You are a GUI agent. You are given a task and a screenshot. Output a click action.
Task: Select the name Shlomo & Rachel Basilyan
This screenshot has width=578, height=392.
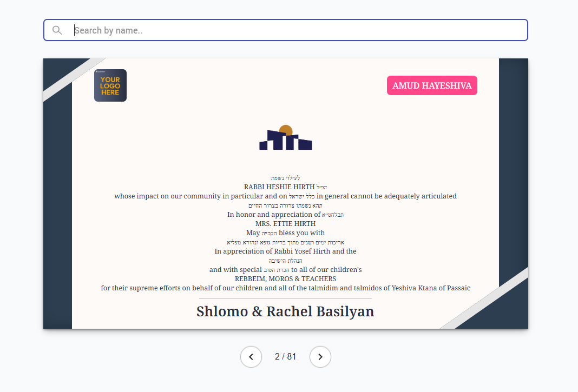tap(285, 311)
